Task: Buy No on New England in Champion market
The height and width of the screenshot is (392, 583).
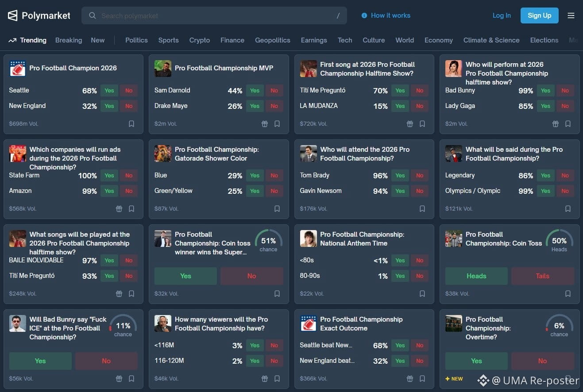Action: click(x=129, y=106)
